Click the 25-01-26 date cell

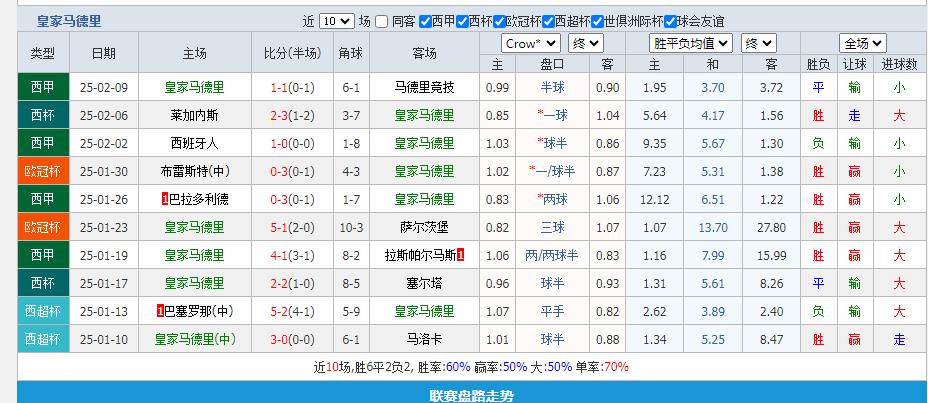click(x=104, y=200)
